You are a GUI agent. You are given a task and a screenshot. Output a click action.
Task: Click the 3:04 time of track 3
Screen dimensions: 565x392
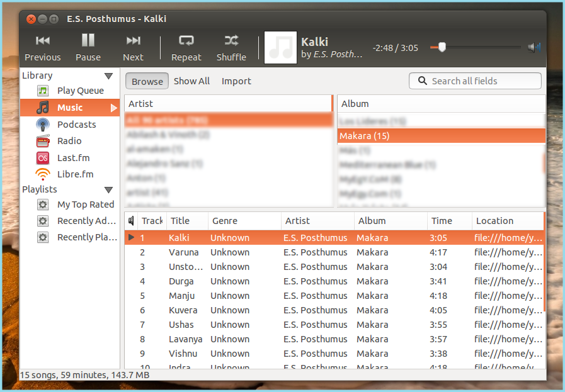click(x=438, y=267)
